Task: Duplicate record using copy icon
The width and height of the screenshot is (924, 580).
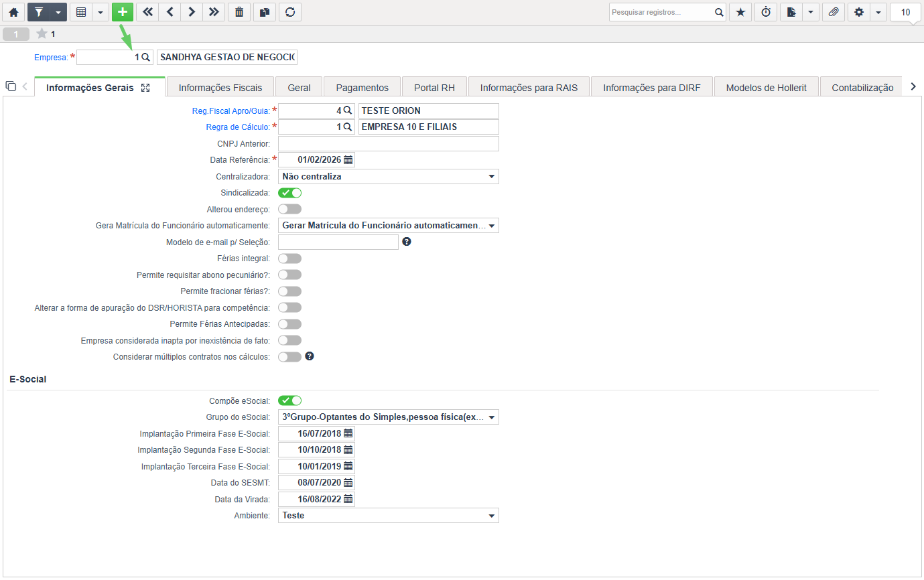Action: click(x=264, y=12)
